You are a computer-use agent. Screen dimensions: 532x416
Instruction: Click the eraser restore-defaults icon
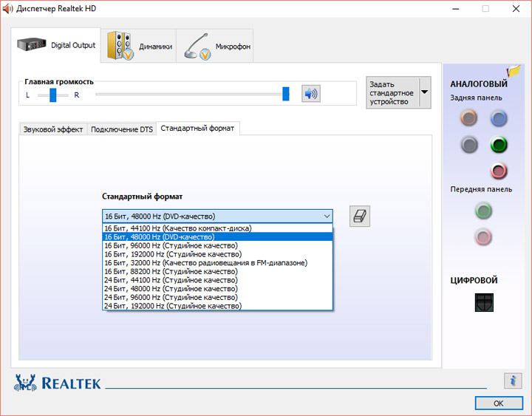(x=360, y=216)
